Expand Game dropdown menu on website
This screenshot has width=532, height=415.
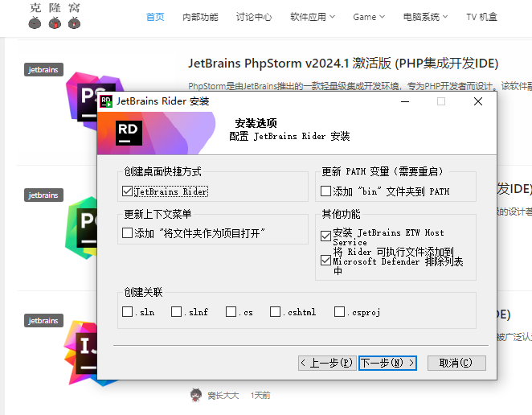tap(369, 17)
